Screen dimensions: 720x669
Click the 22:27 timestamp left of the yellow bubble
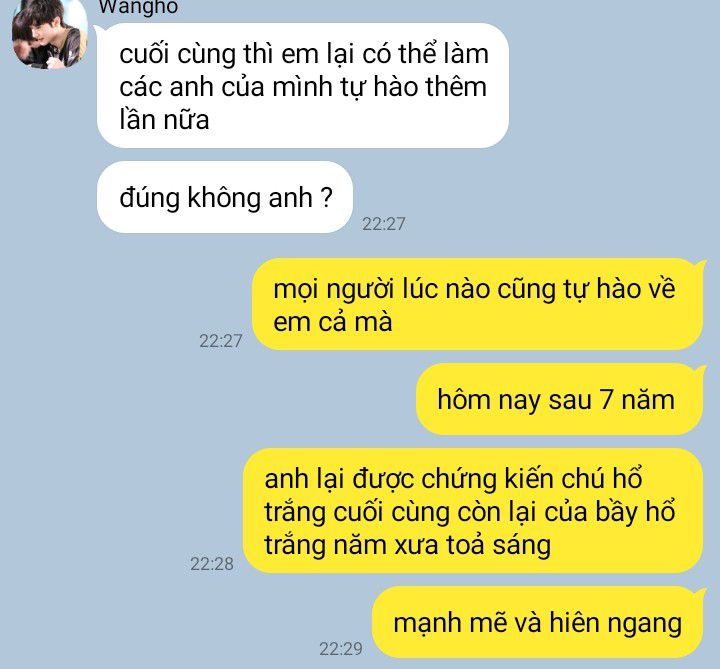220,341
